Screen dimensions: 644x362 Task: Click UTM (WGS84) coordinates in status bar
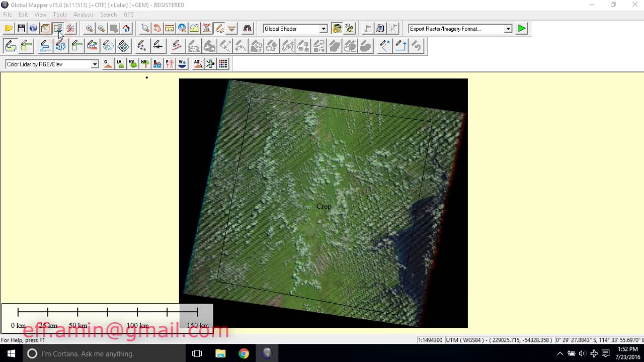coord(499,340)
